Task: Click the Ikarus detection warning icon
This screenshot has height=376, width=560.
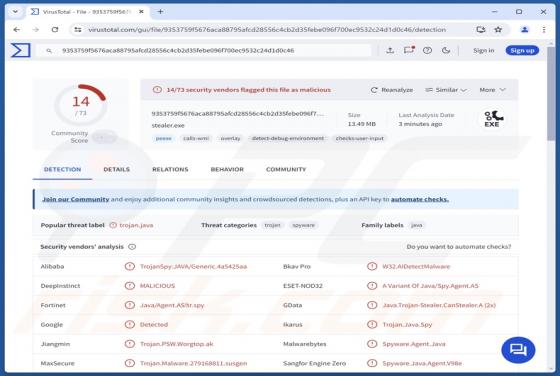Action: 372,325
